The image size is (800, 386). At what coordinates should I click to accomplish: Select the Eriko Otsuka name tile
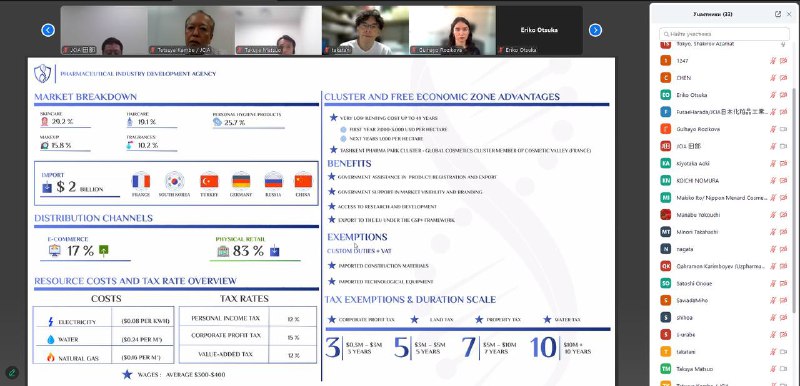point(539,30)
